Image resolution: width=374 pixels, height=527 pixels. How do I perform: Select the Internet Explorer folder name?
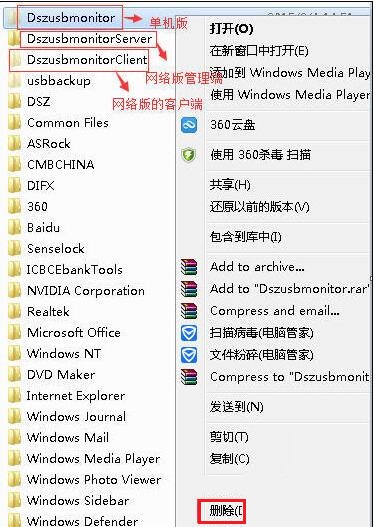point(76,396)
